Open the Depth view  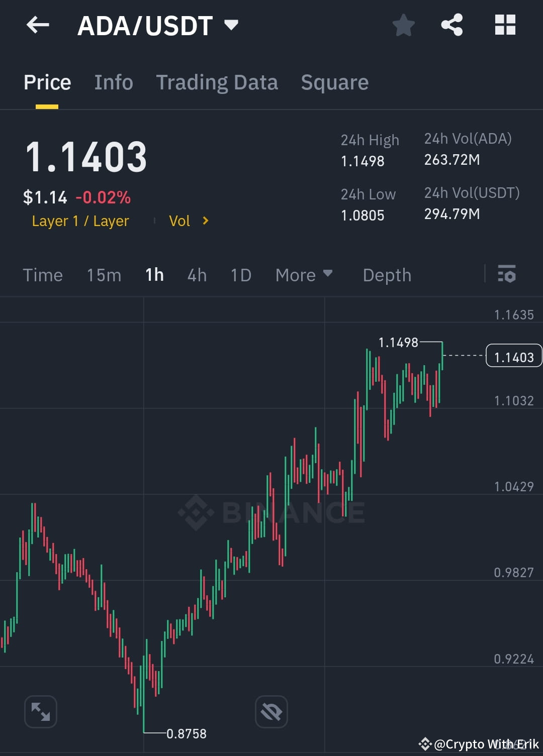click(x=387, y=275)
